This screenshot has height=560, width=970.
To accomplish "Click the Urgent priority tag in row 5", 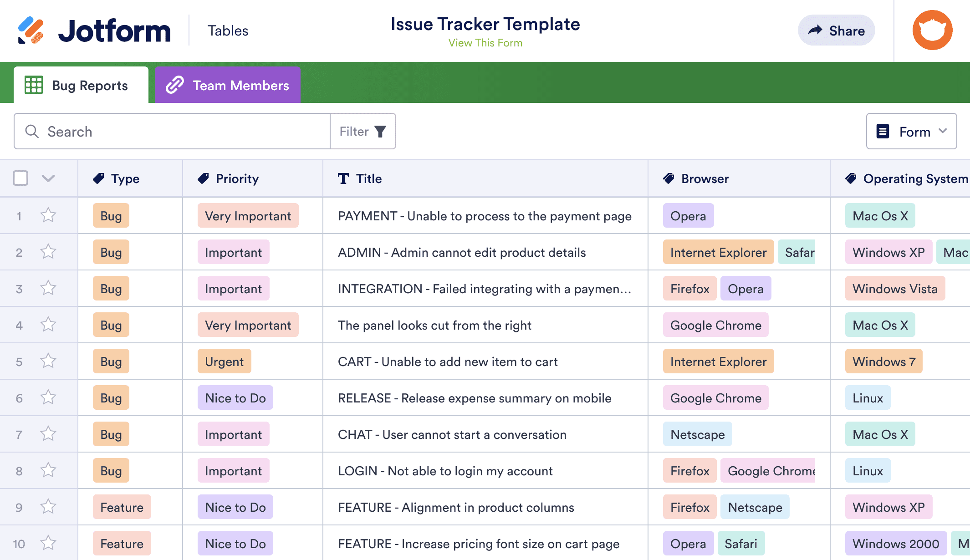I will pos(224,361).
